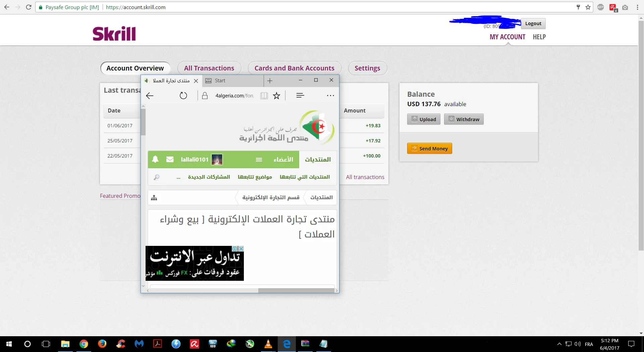Screen dimensions: 644x352
Task: Click the Edge horizontal scrollbar thumb
Action: click(296, 291)
